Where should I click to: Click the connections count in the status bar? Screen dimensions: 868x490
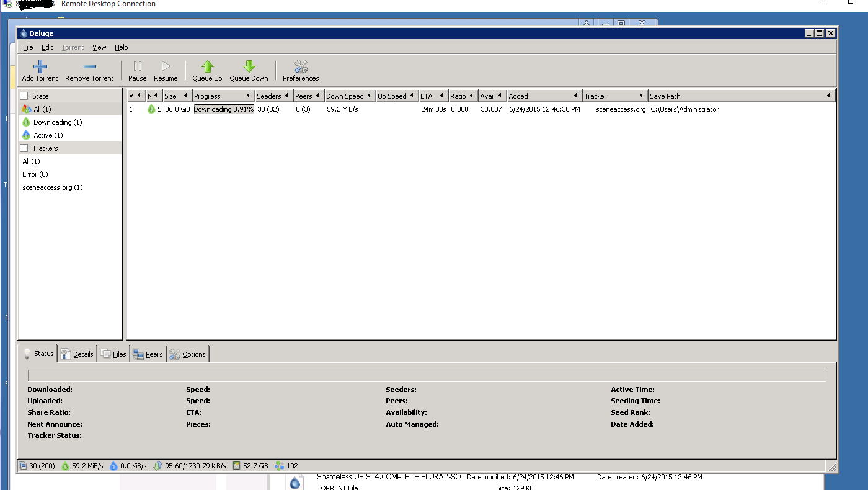pos(37,466)
